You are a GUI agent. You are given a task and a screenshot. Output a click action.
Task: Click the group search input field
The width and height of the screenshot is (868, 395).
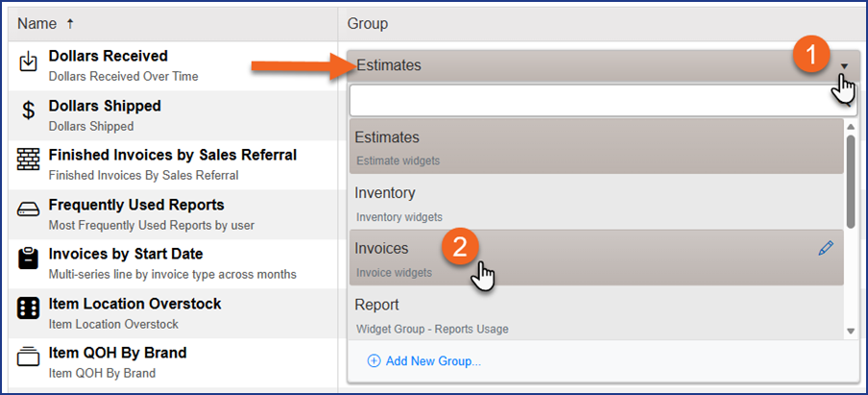click(595, 100)
